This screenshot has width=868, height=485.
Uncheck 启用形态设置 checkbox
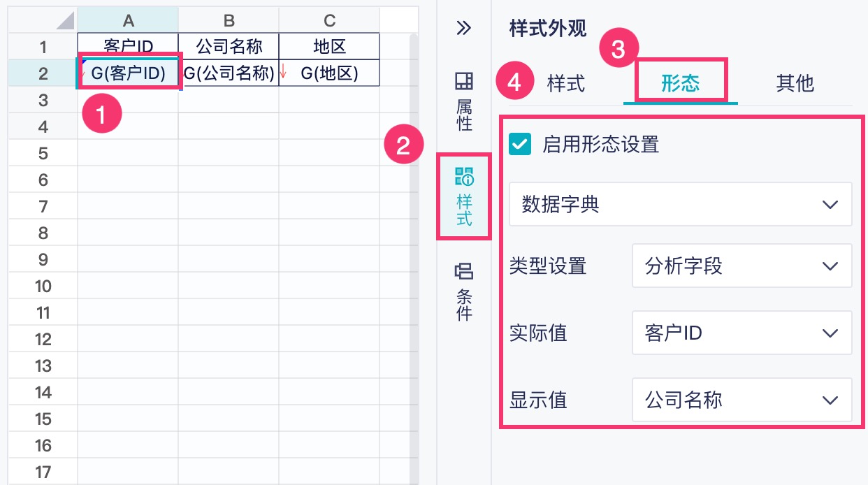(x=520, y=145)
